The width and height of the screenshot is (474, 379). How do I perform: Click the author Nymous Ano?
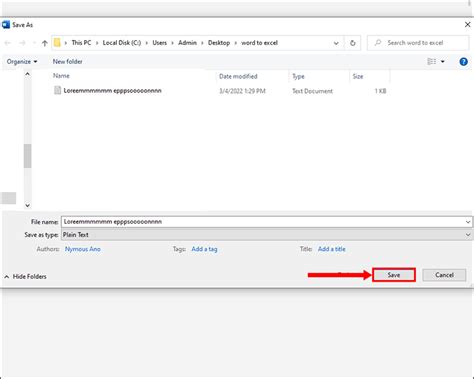coord(83,249)
